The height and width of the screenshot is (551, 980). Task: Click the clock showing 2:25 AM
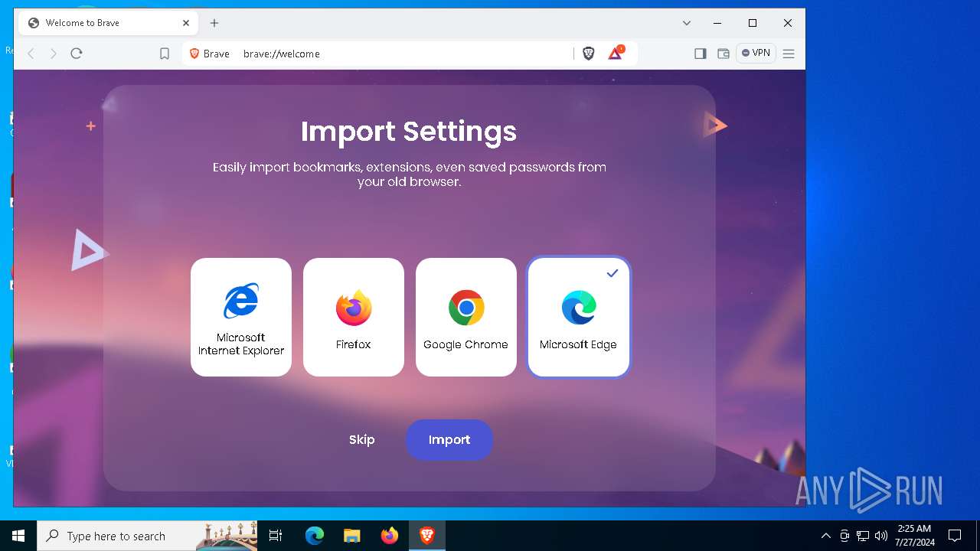click(915, 536)
